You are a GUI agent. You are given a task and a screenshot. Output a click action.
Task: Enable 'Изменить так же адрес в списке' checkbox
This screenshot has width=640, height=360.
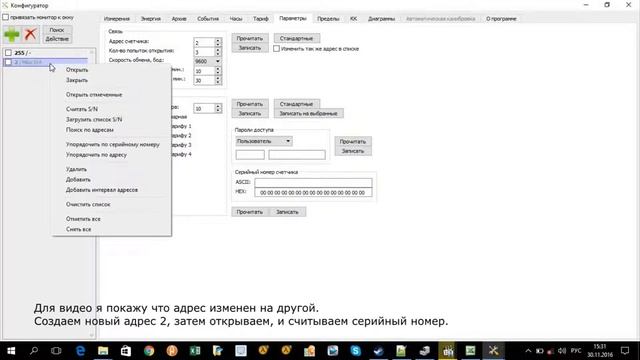pos(276,49)
